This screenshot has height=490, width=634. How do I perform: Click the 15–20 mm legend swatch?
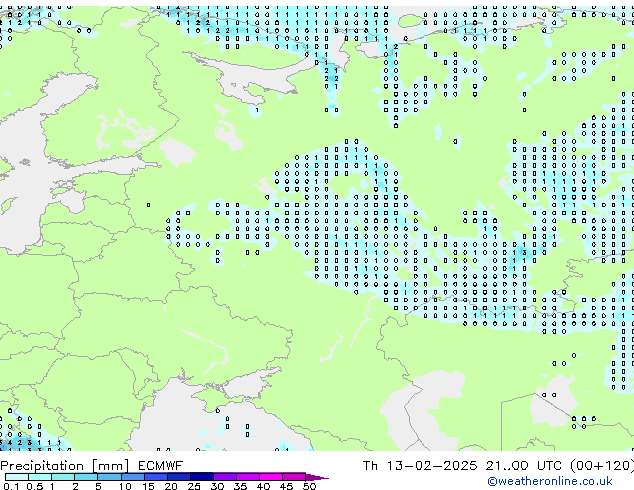tap(156, 477)
